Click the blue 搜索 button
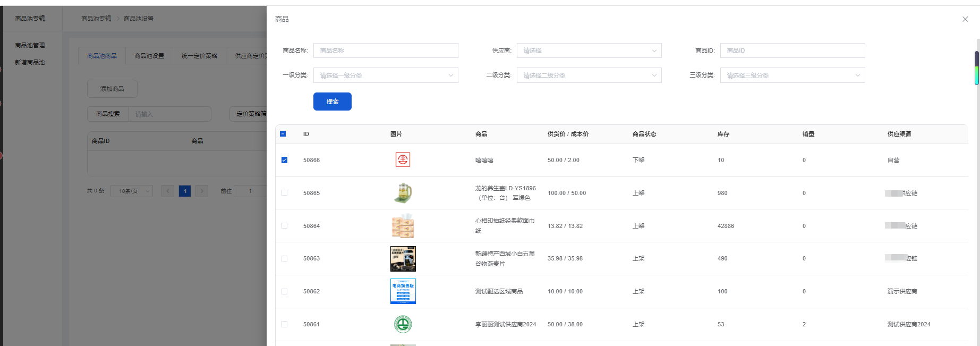Screen dimensions: 980x346 click(332, 102)
